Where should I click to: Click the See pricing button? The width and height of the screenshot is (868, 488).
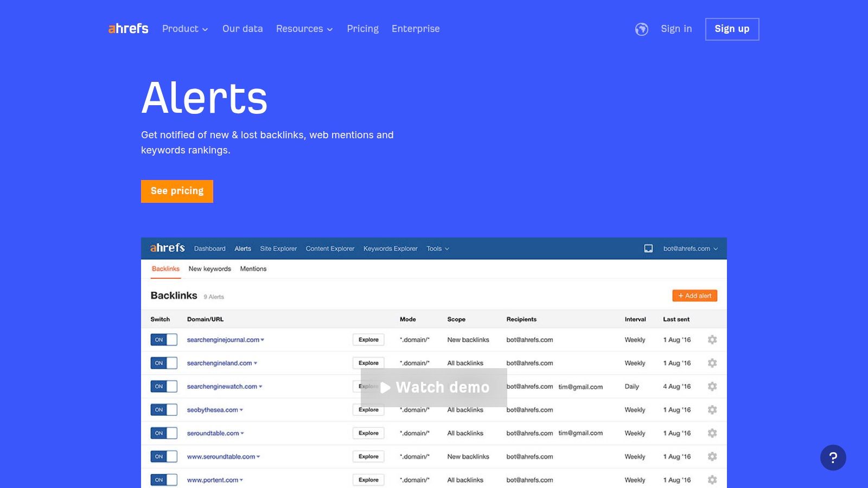177,191
